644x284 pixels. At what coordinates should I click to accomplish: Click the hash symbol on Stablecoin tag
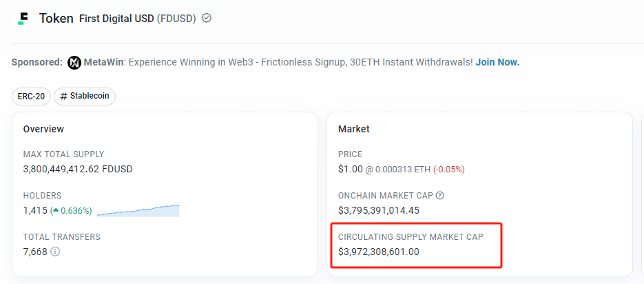click(x=63, y=97)
